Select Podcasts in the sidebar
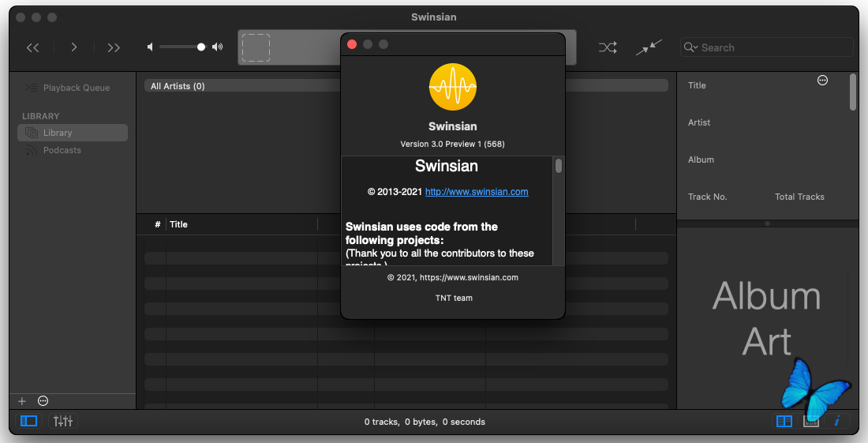868x443 pixels. coord(62,150)
